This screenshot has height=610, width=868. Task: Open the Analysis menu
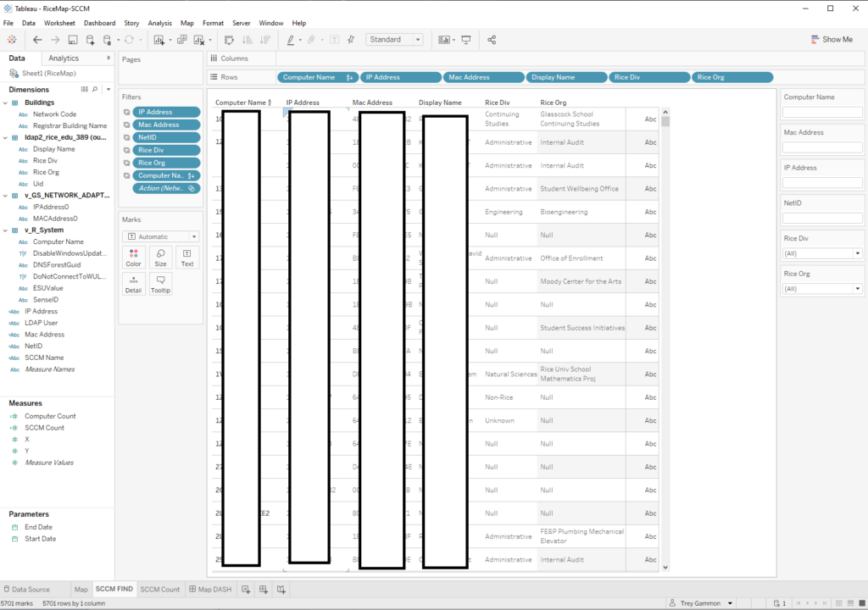pyautogui.click(x=159, y=23)
